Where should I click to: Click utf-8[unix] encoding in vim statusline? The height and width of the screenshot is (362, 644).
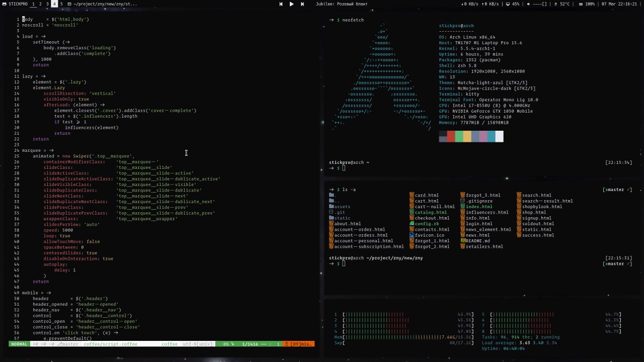pos(197,344)
